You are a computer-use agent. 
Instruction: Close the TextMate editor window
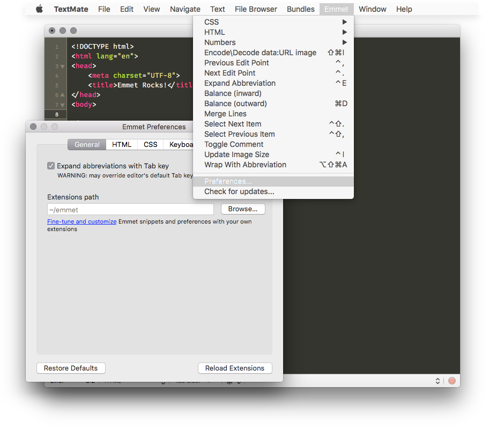click(x=52, y=31)
